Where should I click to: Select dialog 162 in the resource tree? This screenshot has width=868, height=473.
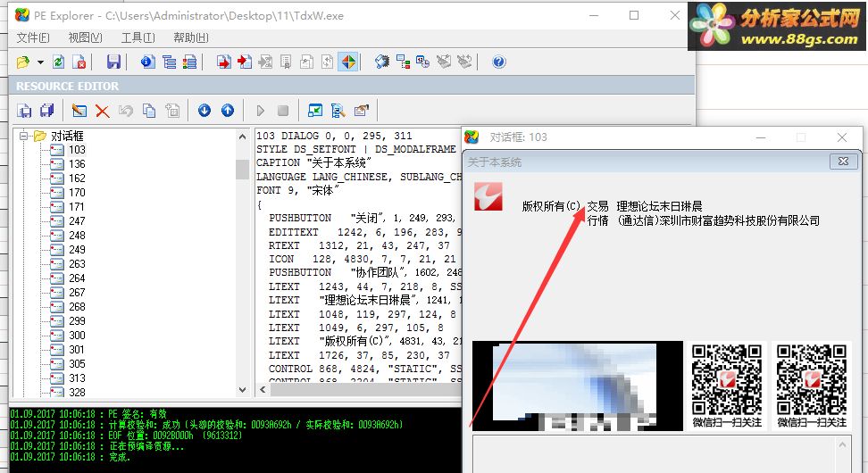click(x=77, y=178)
